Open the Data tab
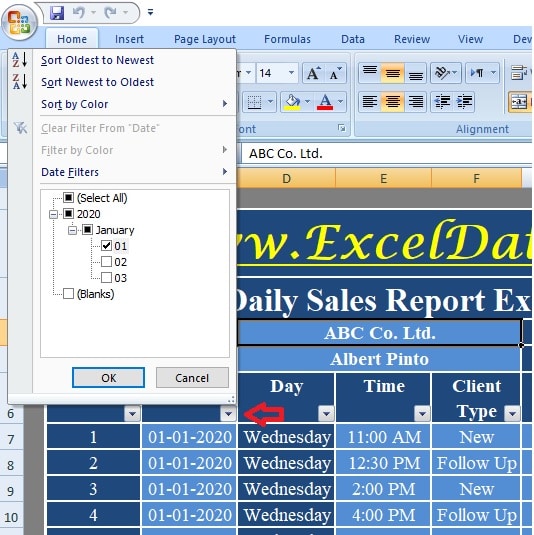 pyautogui.click(x=353, y=39)
